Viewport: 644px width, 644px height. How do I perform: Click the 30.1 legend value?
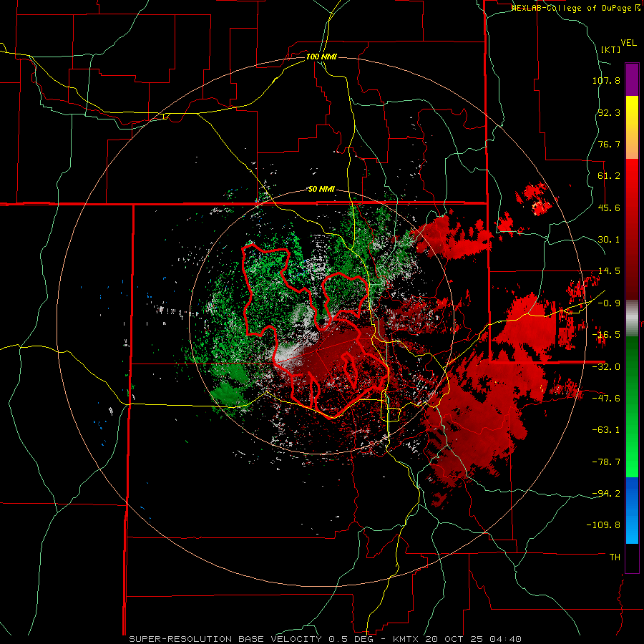(x=609, y=240)
